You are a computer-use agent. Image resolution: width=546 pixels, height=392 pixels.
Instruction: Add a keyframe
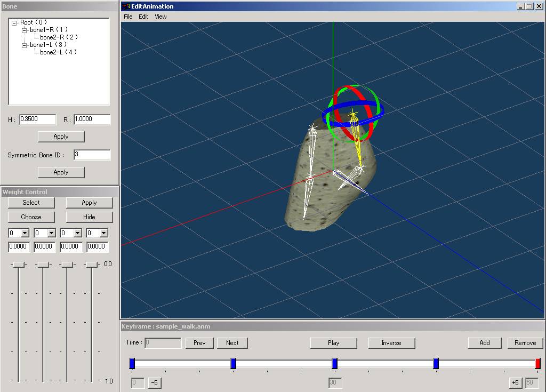pos(485,343)
